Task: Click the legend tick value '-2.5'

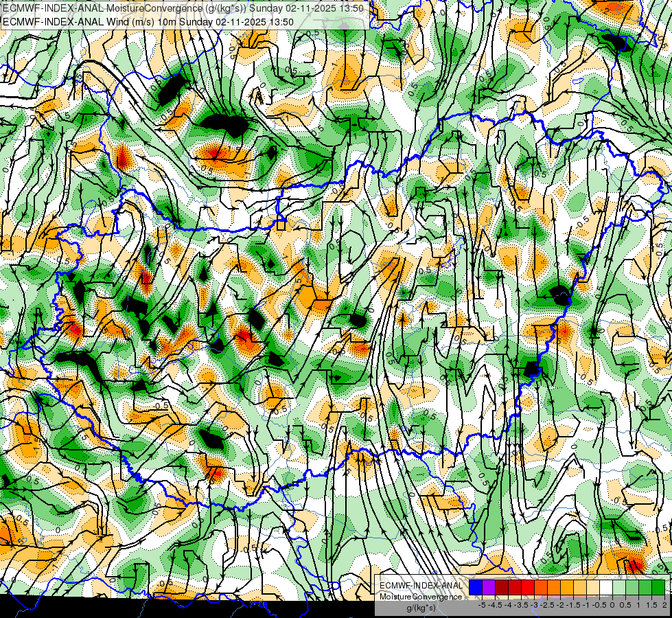Action: tap(547, 605)
